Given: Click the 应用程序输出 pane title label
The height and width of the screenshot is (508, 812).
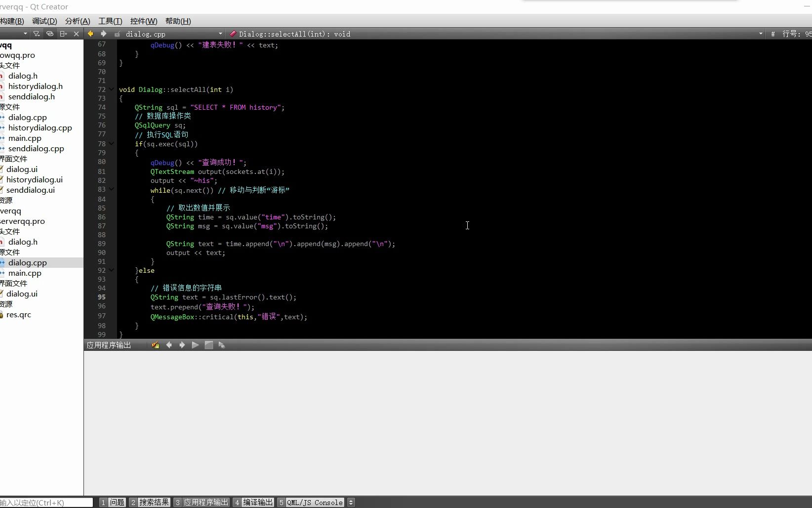Looking at the screenshot, I should point(109,345).
